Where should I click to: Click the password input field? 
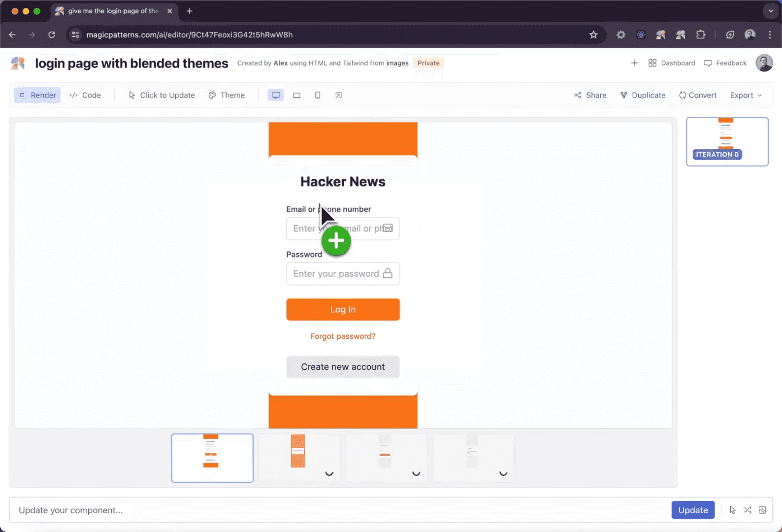point(343,274)
